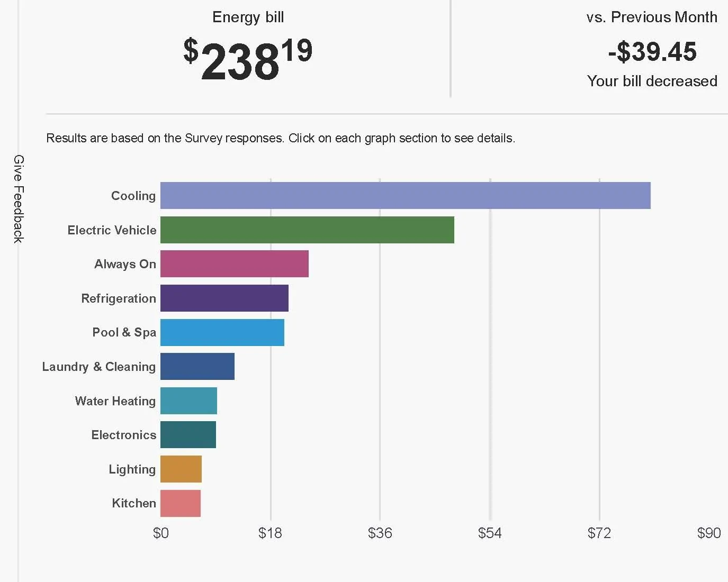
Task: Select the Pool & Spa bar
Action: [222, 332]
